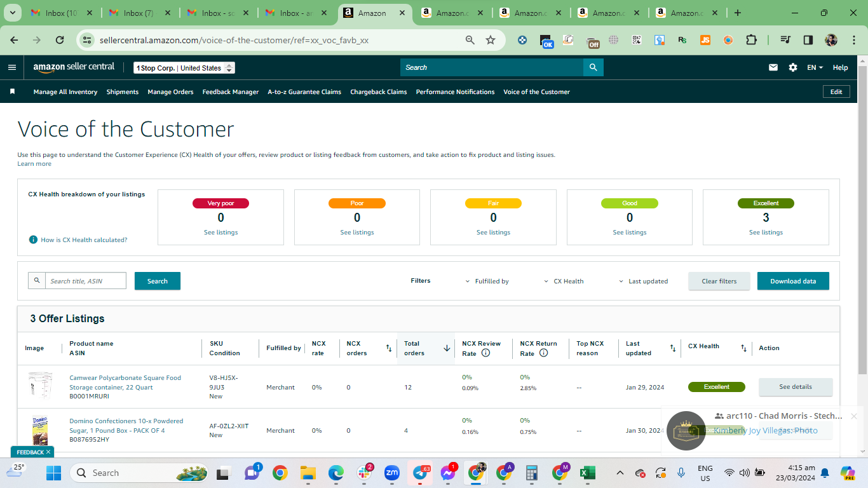The image size is (868, 488).
Task: Open the Seller Central settings gear
Action: coord(793,67)
